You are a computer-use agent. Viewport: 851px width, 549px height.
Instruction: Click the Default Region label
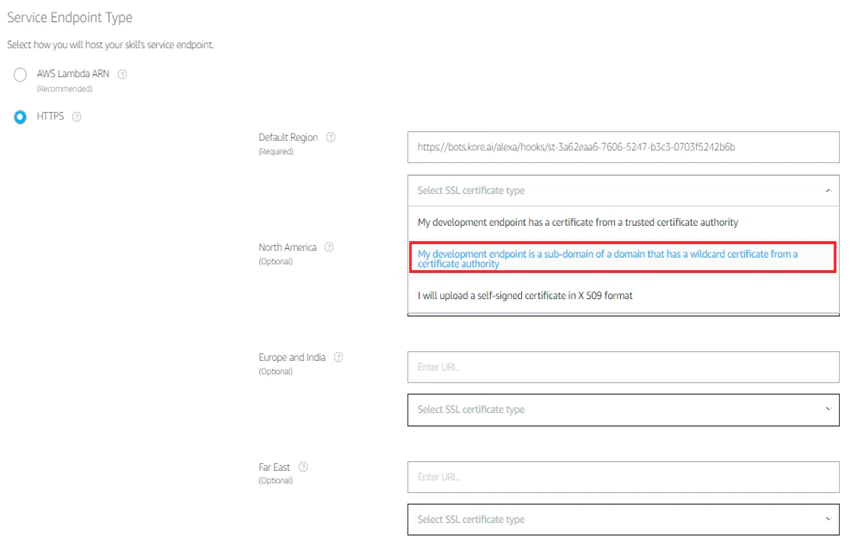pyautogui.click(x=288, y=137)
